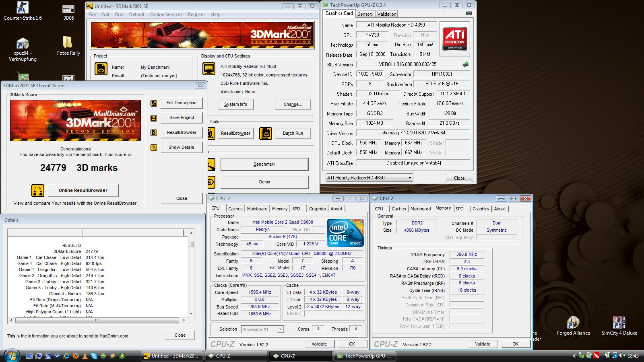Show hidden tray icons arrow
The width and height of the screenshot is (644, 362).
click(x=574, y=356)
